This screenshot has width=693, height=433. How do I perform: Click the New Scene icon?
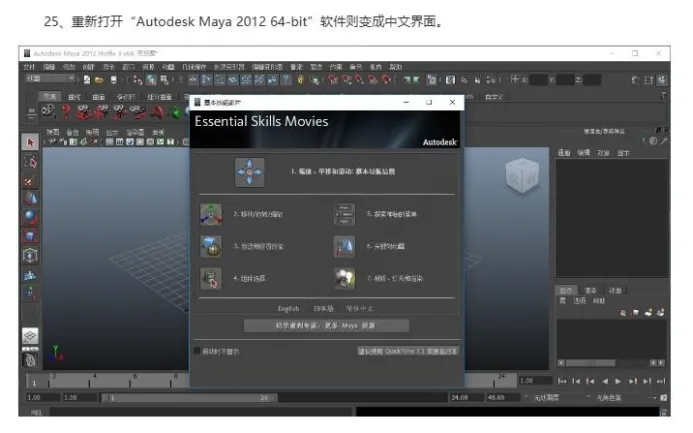87,80
